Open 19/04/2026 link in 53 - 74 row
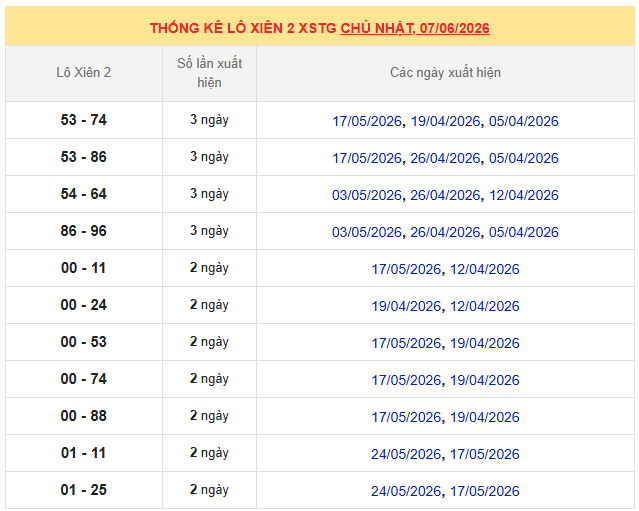 tap(445, 121)
